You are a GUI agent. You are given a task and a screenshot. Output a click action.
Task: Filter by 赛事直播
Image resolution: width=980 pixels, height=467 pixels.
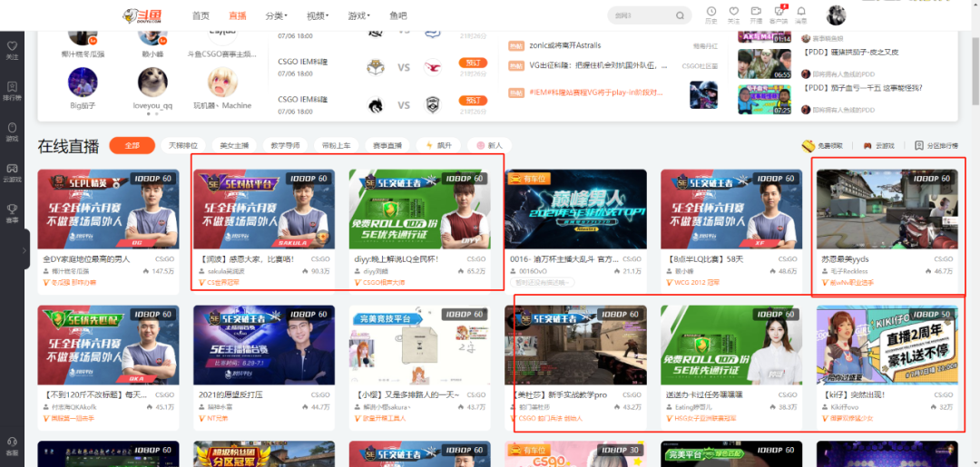point(387,145)
